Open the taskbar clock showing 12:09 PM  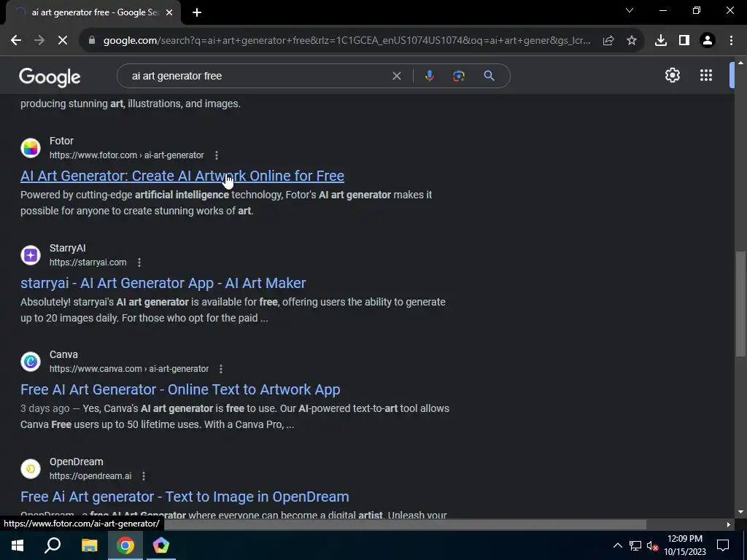pyautogui.click(x=684, y=545)
